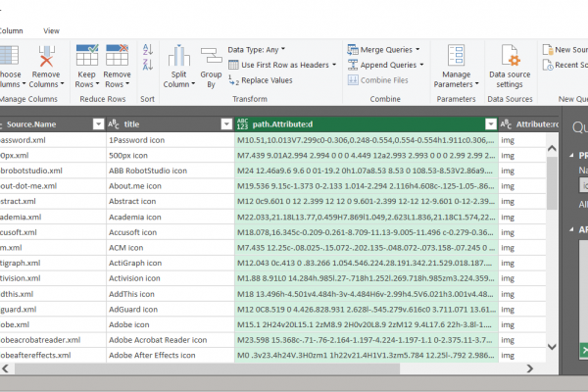Screen dimensions: 588x392
Task: Click data type icon of Attribute:role column
Action: pyautogui.click(x=506, y=124)
